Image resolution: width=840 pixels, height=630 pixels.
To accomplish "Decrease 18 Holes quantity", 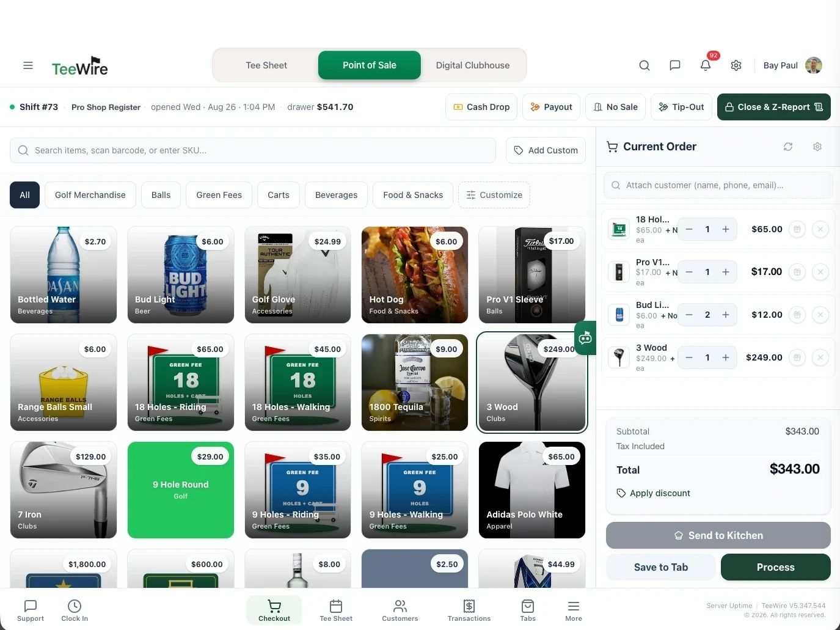I will [689, 229].
